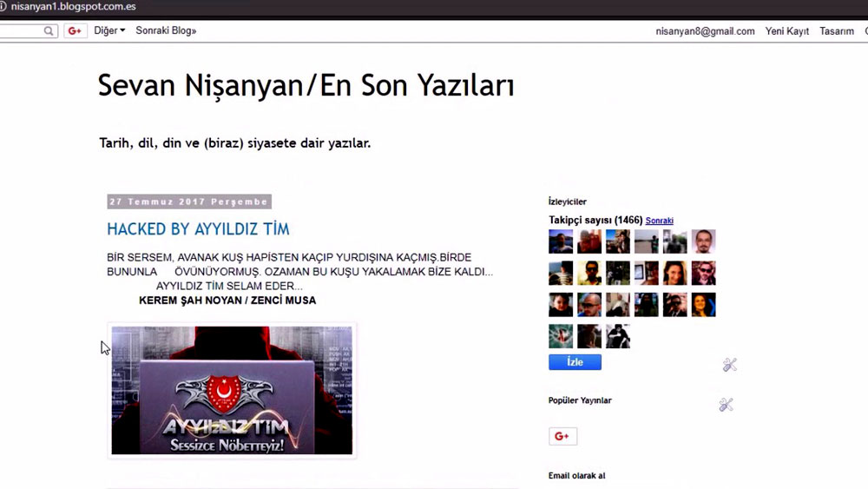Click the search magnifier icon
Image resolution: width=868 pixels, height=489 pixels.
click(x=49, y=31)
